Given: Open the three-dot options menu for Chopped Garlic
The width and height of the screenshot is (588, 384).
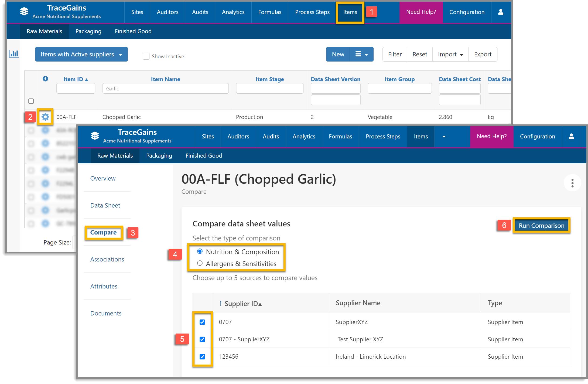Looking at the screenshot, I should point(572,183).
